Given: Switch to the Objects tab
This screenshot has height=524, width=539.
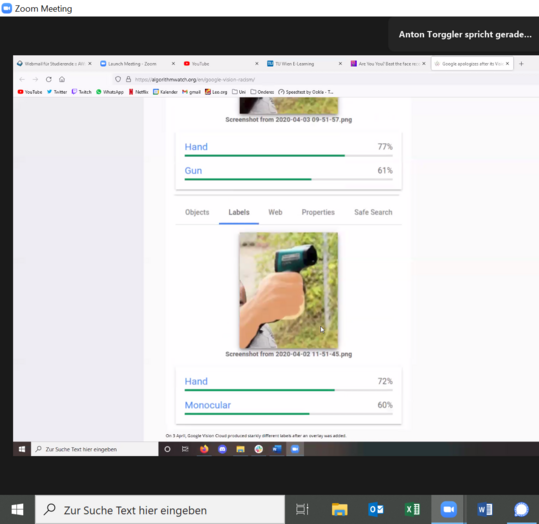Looking at the screenshot, I should [197, 212].
